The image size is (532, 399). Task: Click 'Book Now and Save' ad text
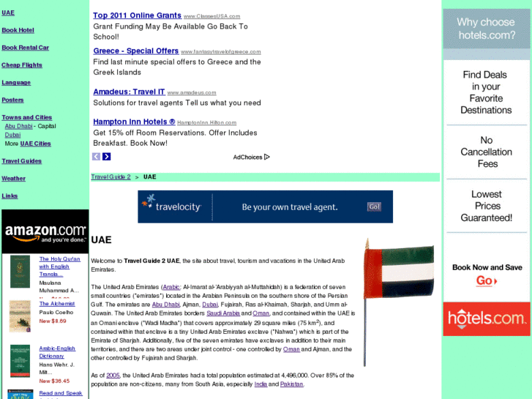487,267
